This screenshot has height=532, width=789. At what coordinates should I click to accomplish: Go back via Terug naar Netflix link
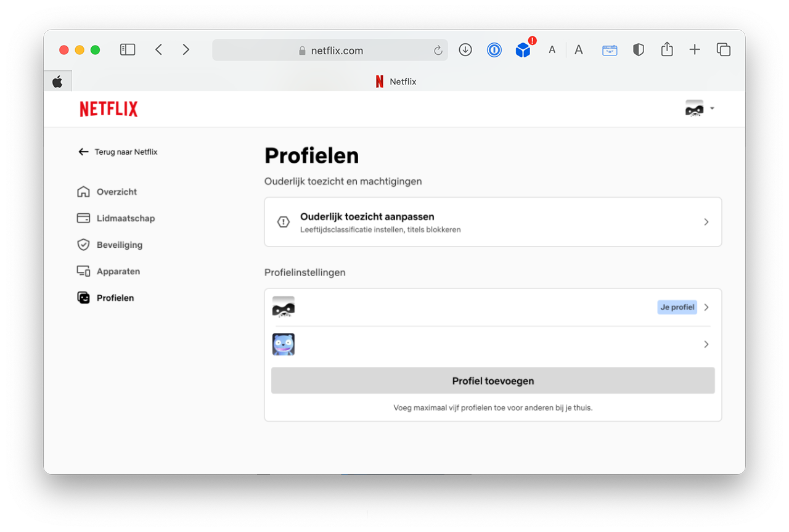118,152
